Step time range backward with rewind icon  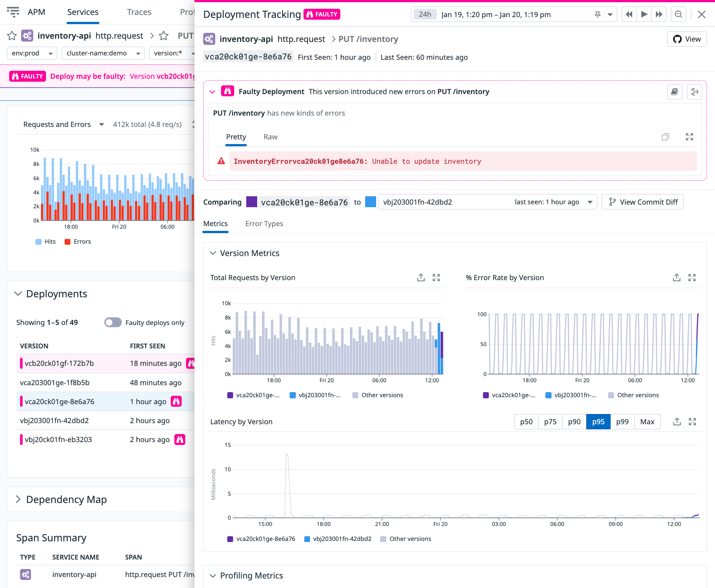(629, 15)
